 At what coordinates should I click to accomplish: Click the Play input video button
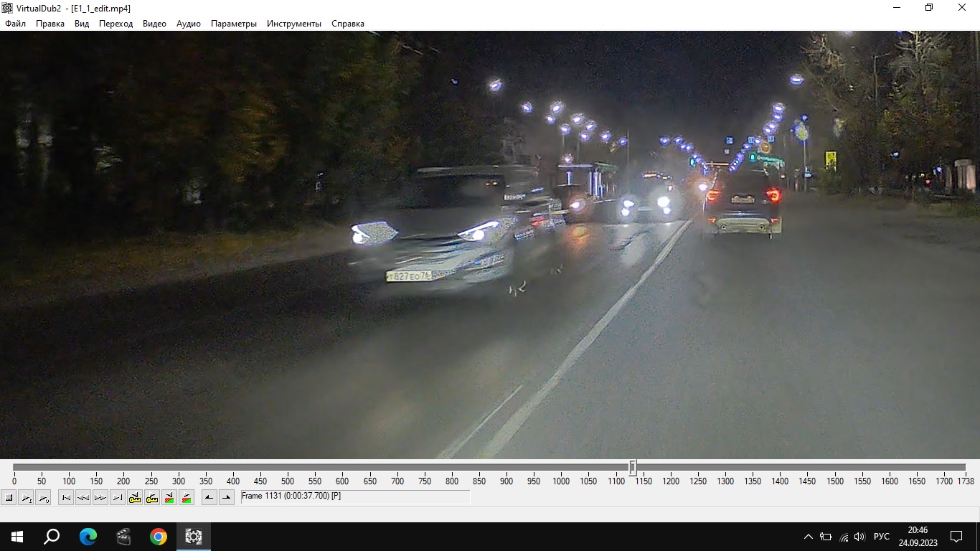point(26,497)
